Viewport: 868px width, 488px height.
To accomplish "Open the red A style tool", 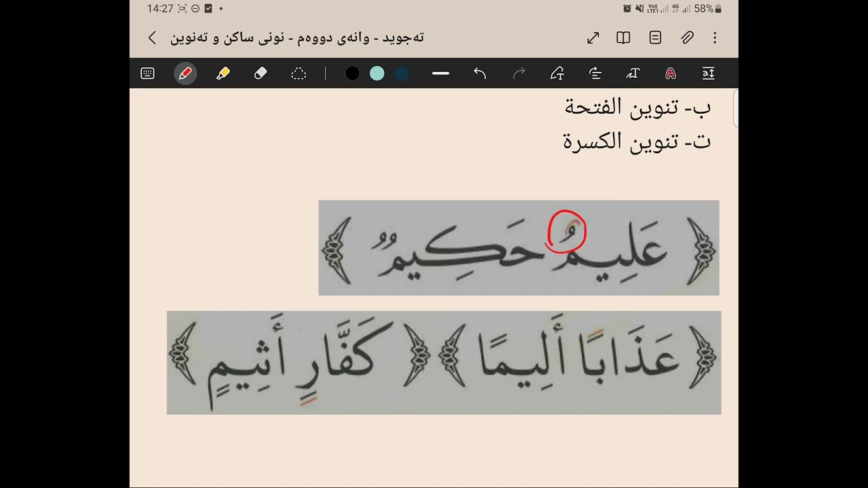I will [x=671, y=74].
